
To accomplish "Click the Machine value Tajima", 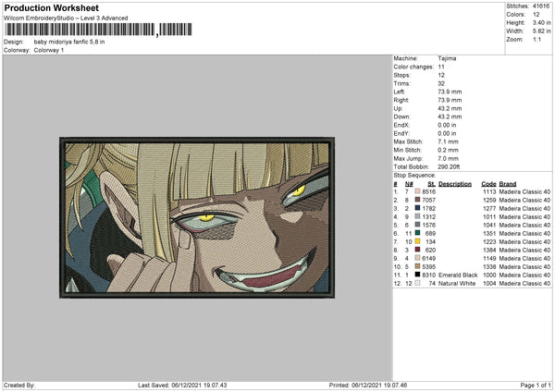I will pyautogui.click(x=447, y=58).
